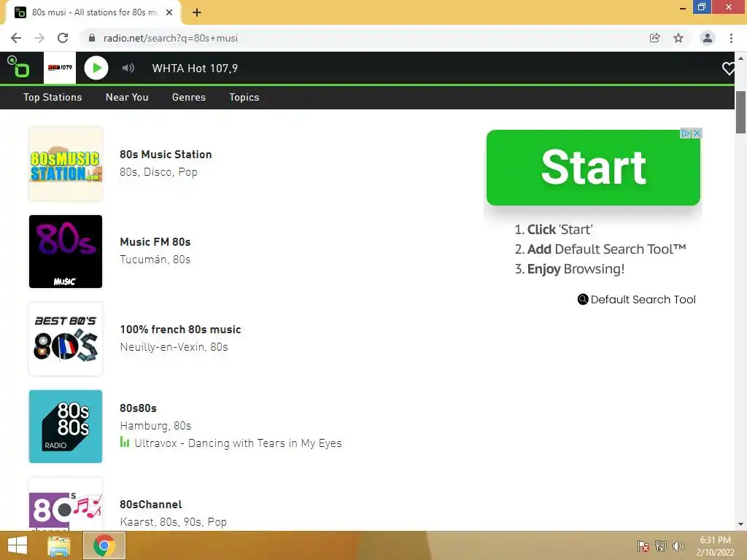Share this page icon in address bar
This screenshot has width=747, height=560.
click(655, 38)
